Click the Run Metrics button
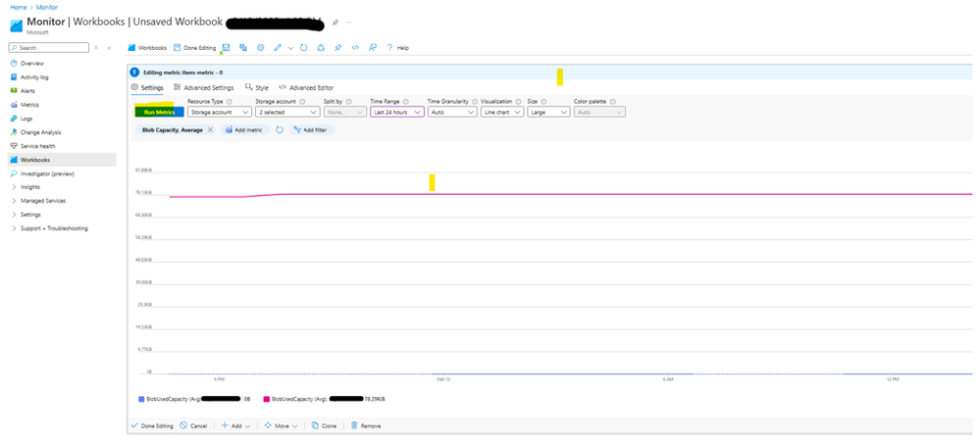980x444 pixels. click(159, 112)
